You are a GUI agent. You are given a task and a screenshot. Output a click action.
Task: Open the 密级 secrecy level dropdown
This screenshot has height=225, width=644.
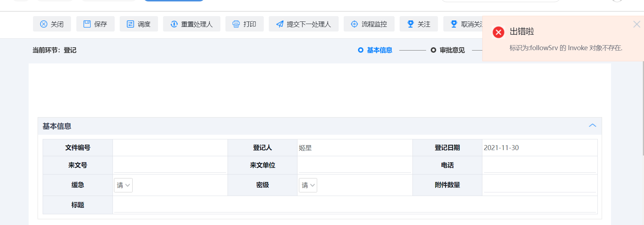308,185
